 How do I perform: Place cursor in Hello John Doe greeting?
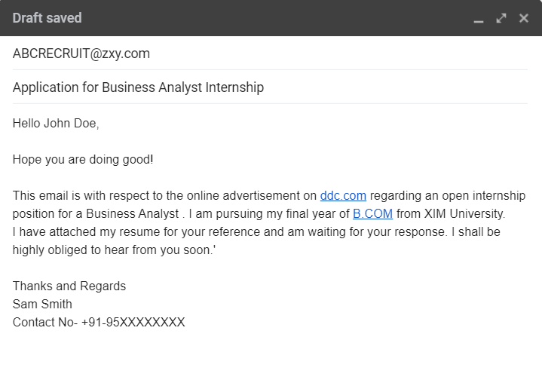click(x=56, y=124)
